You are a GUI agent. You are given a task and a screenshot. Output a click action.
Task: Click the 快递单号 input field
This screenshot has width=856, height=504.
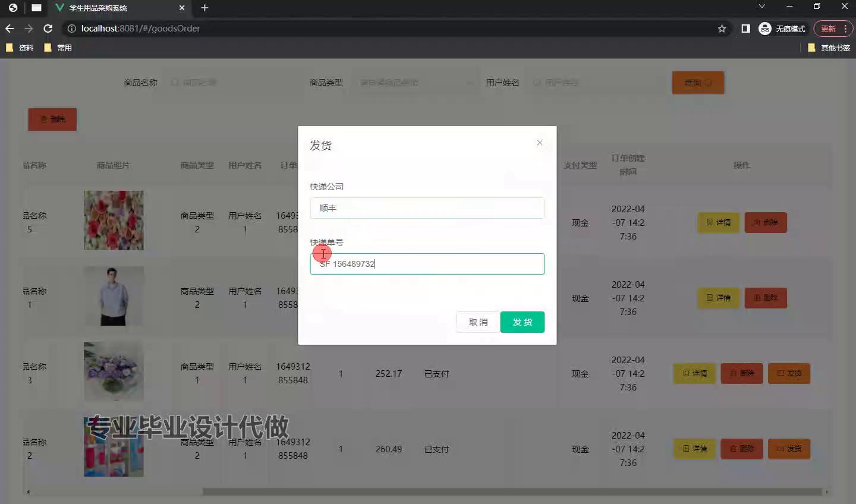coord(427,264)
